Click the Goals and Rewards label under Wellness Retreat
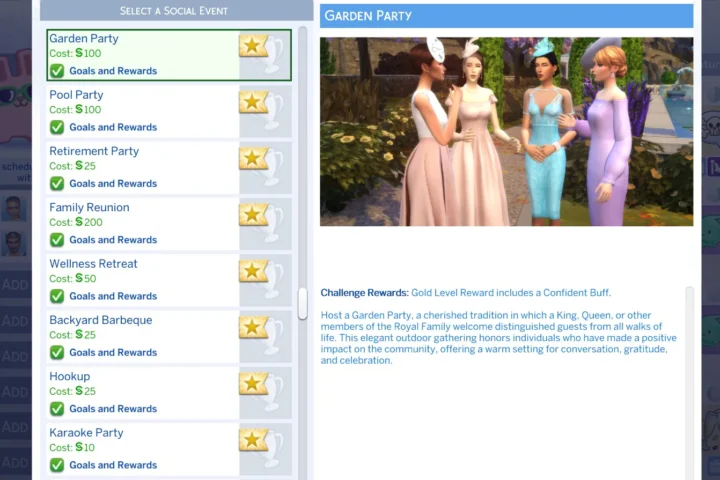Image resolution: width=720 pixels, height=480 pixels. 113,296
